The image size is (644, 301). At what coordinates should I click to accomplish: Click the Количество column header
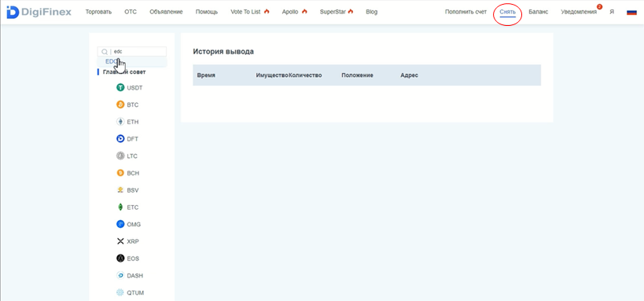[x=305, y=75]
